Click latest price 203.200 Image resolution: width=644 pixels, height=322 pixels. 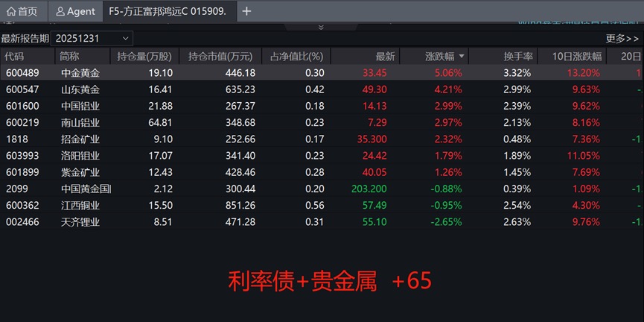(369, 189)
